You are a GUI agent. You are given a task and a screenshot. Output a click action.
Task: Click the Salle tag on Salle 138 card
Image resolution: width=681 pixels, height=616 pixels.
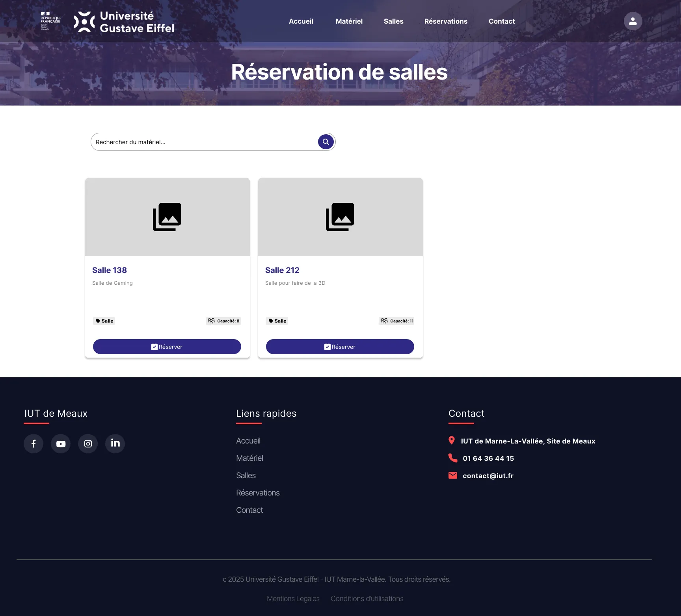tap(104, 321)
